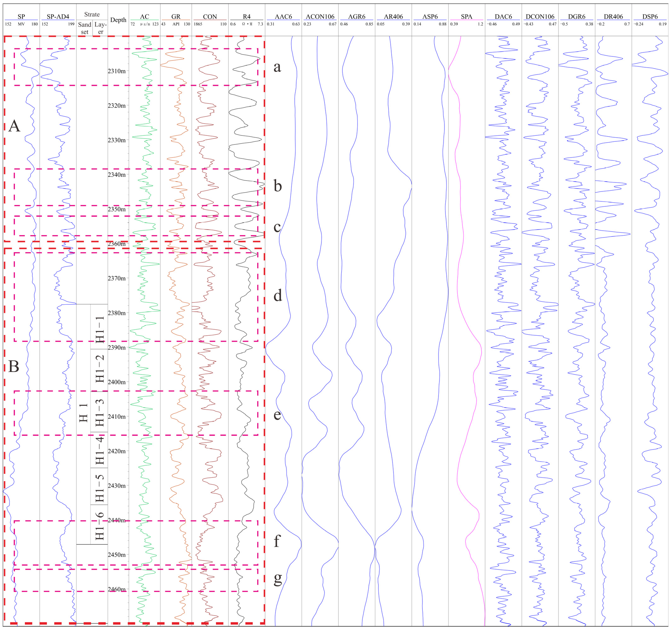This screenshot has height=631, width=672.
Task: Click the 2390m depth label
Action: click(117, 348)
